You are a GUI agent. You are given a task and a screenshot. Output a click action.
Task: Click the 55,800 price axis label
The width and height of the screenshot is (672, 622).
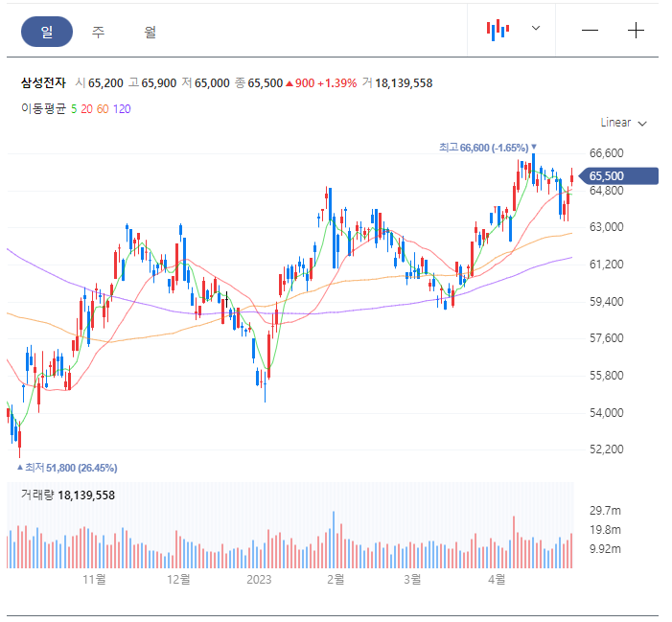(607, 376)
